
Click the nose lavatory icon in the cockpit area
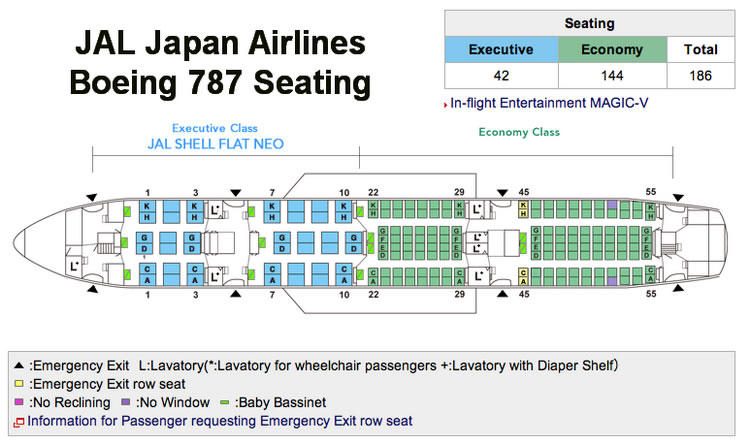coord(74,266)
